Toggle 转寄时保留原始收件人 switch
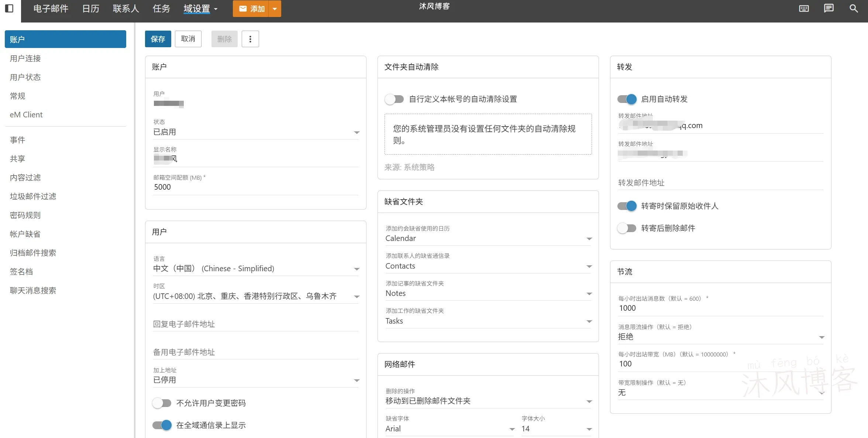Viewport: 868px width, 438px height. [627, 206]
